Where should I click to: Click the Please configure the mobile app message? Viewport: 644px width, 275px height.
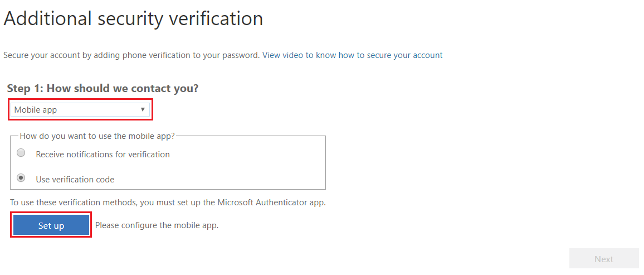[157, 225]
